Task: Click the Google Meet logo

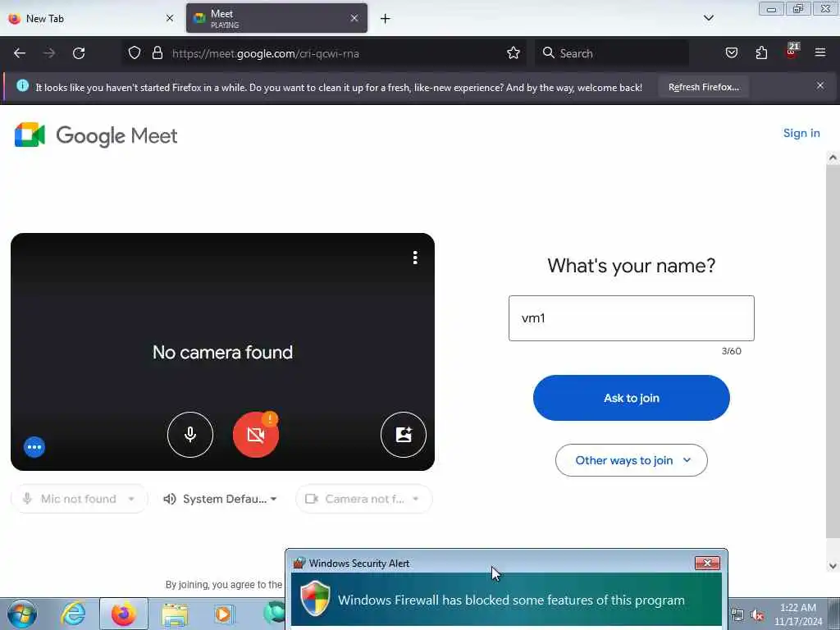Action: coord(96,135)
